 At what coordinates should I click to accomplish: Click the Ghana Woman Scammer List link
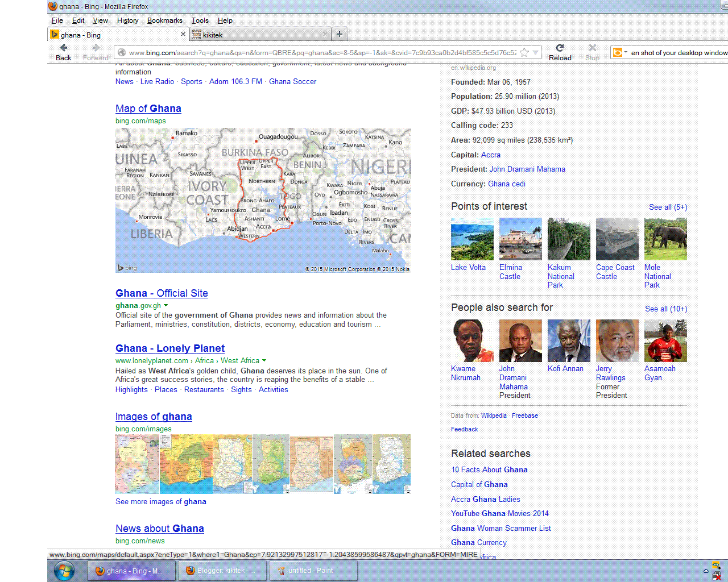501,529
